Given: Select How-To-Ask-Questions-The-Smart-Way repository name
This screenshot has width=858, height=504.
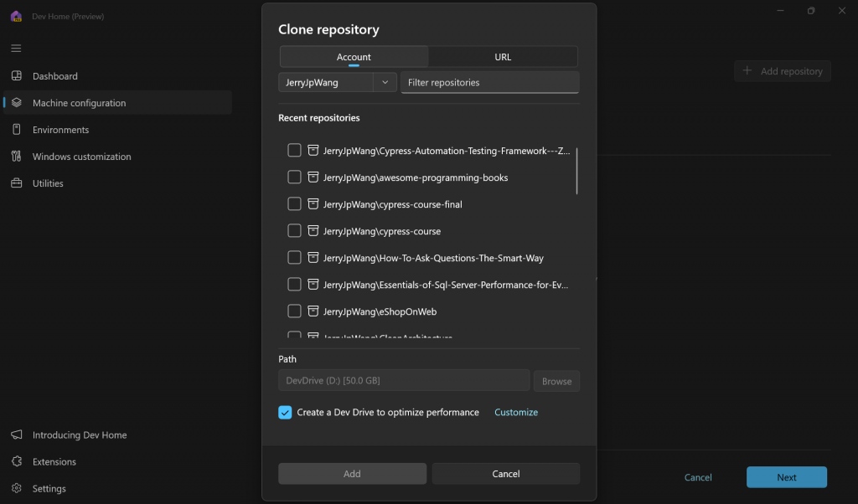Looking at the screenshot, I should (433, 258).
